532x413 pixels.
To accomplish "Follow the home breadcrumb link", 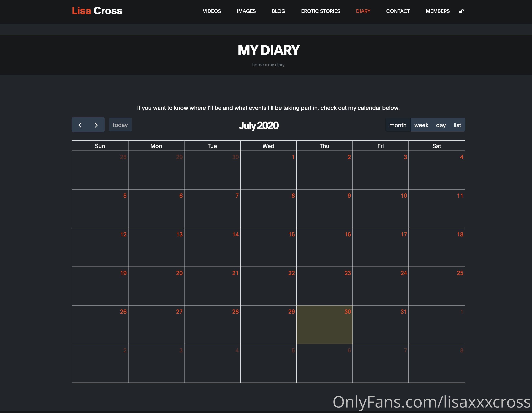I will 258,65.
